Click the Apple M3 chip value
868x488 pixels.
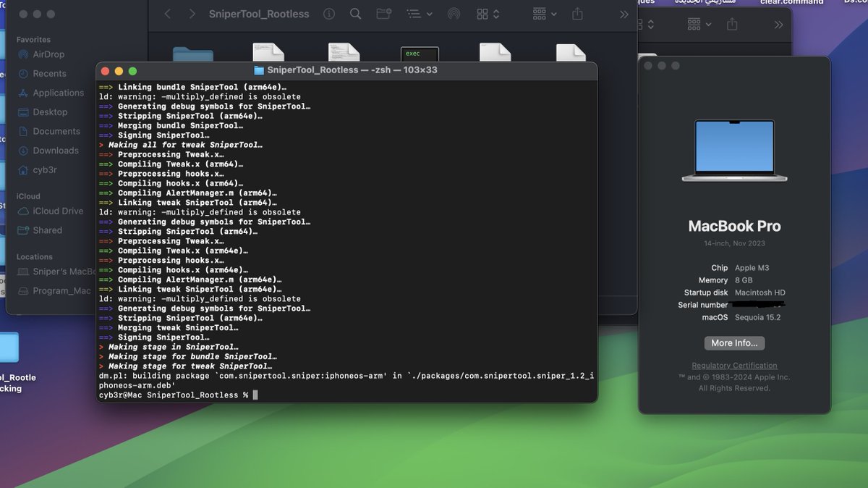[x=752, y=268]
